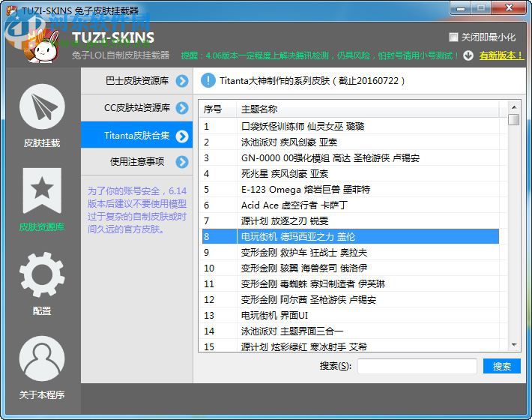Select row Acid Ace 虚空行者 卡萨丁
The width and height of the screenshot is (532, 420).
tap(349, 205)
